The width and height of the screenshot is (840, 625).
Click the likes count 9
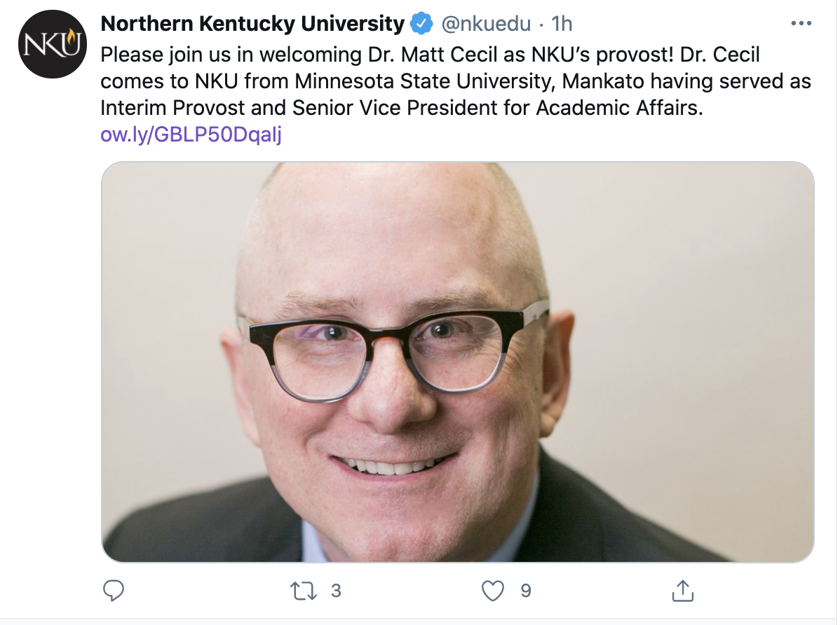point(525,591)
